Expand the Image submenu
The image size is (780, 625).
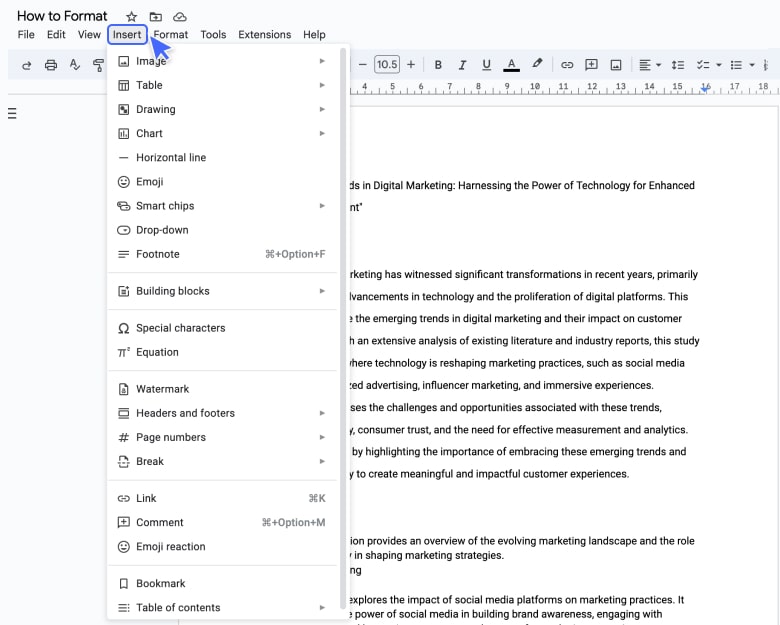(222, 61)
